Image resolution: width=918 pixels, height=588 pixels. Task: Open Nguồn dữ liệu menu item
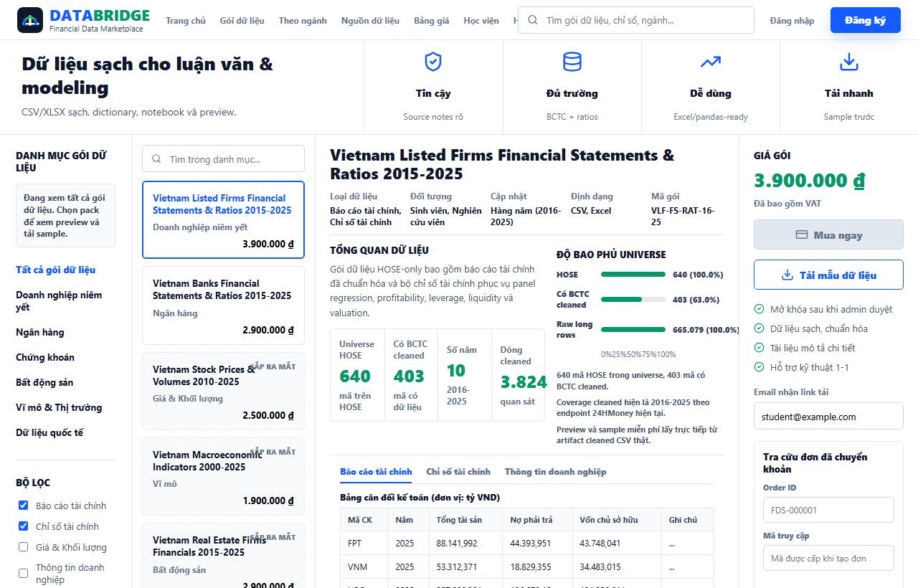pyautogui.click(x=370, y=20)
